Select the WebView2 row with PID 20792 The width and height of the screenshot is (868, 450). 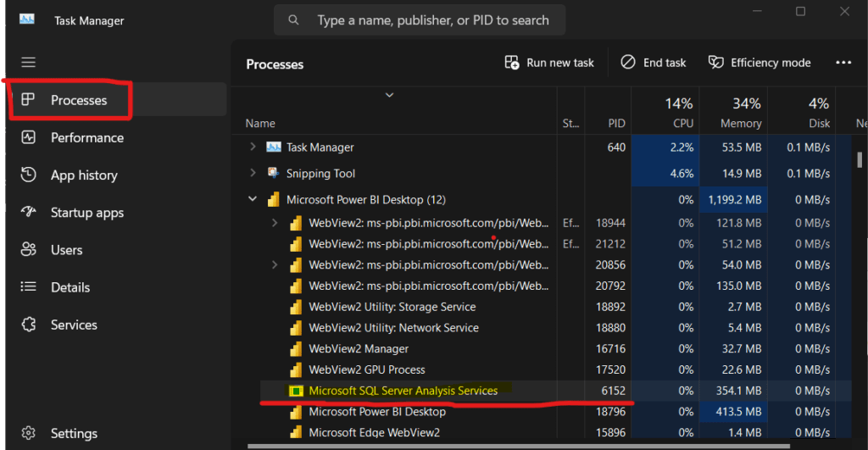click(555, 286)
